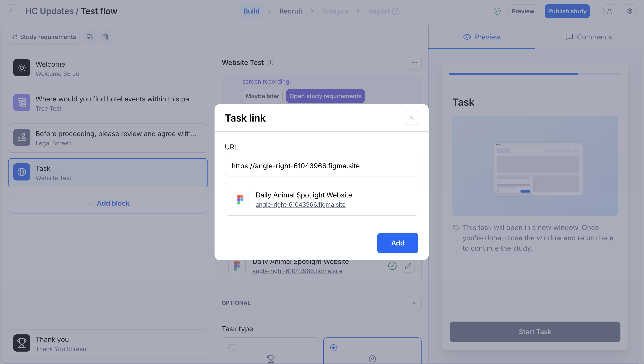The height and width of the screenshot is (364, 644).
Task: Open the Report step
Action: coord(383,11)
